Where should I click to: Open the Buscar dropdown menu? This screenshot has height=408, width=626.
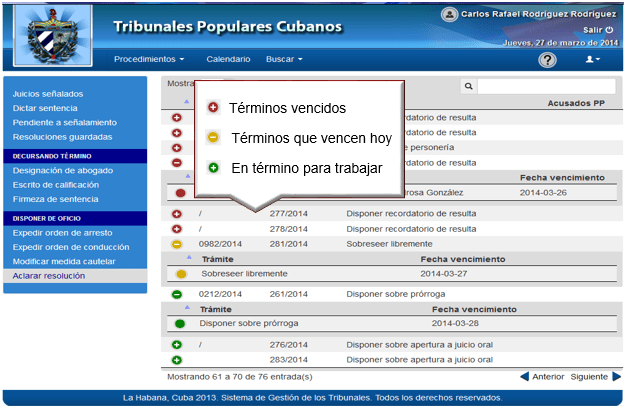tap(285, 60)
